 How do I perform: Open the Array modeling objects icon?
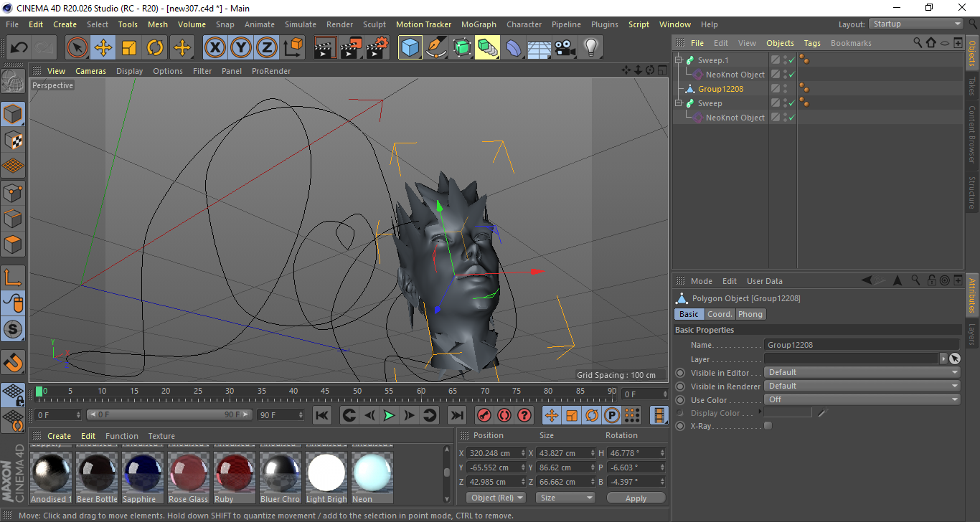coord(488,48)
